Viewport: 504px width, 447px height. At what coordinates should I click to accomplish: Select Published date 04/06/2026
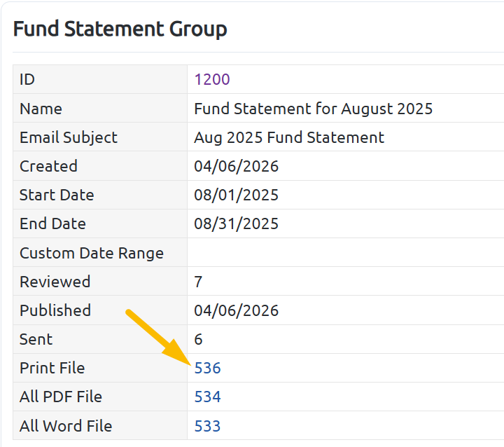(x=237, y=310)
